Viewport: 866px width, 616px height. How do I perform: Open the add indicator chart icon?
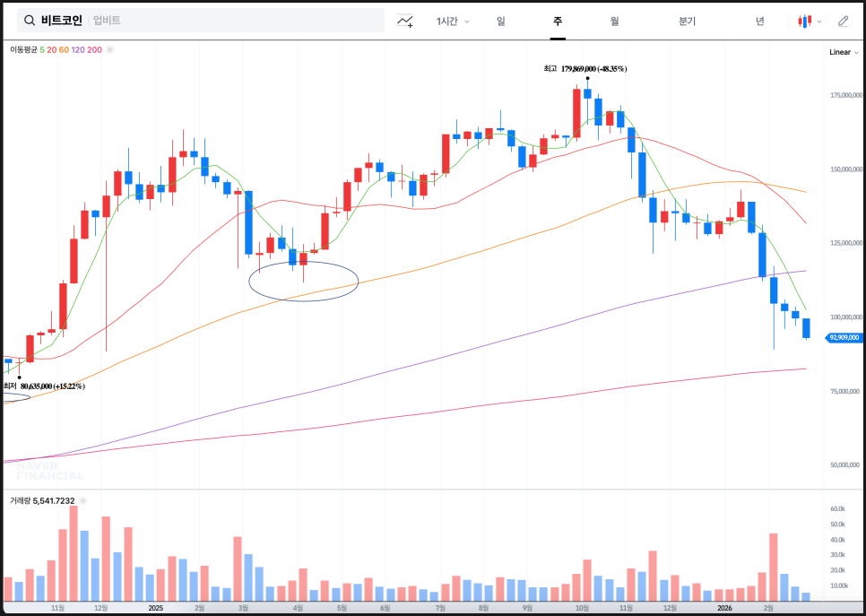tap(405, 21)
